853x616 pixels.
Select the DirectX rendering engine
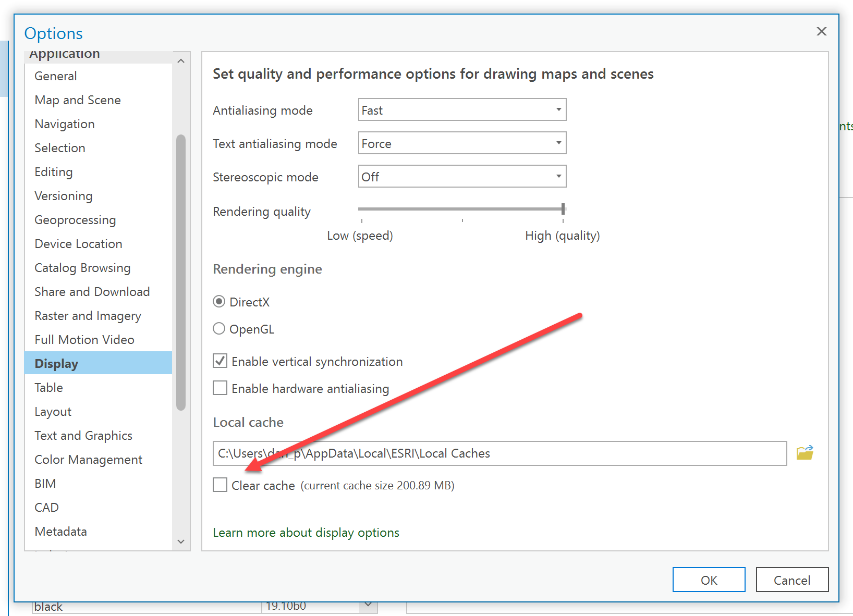(220, 302)
